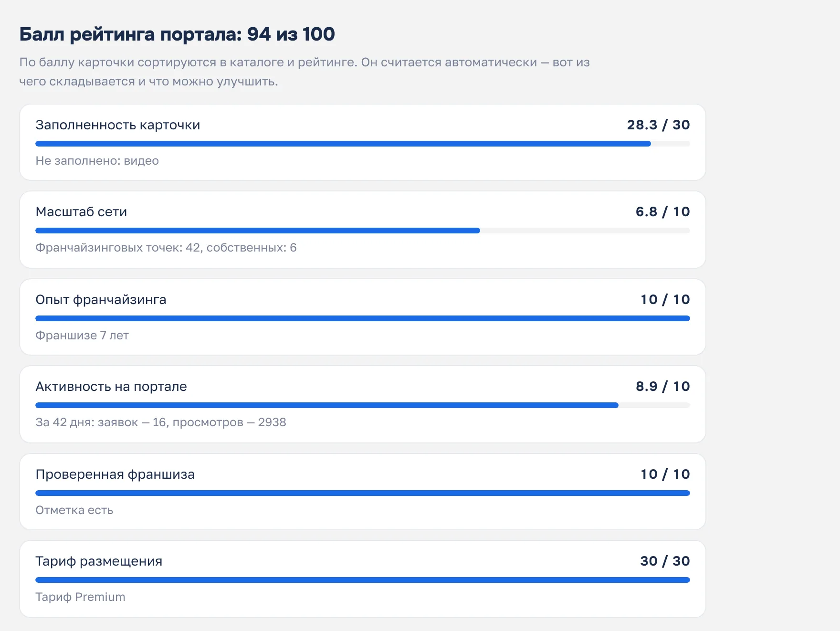Select the "Опыт франчайзинга" label
The image size is (840, 631).
click(101, 300)
